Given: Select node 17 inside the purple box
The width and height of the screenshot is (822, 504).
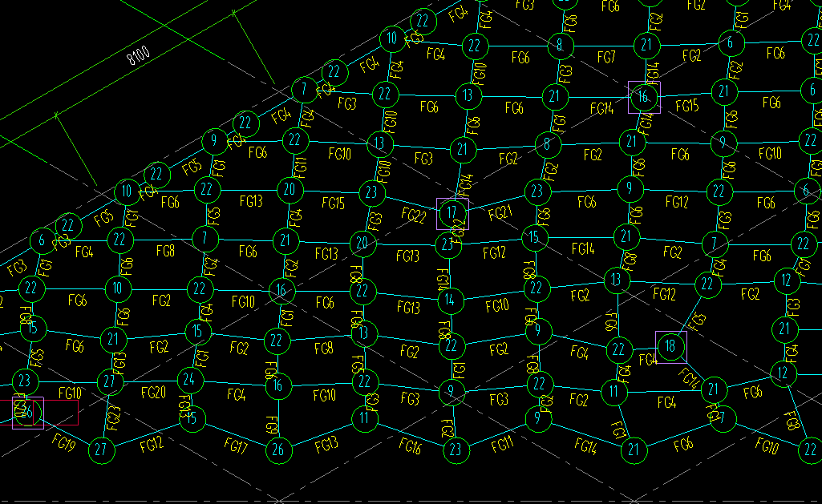Looking at the screenshot, I should pyautogui.click(x=452, y=213).
